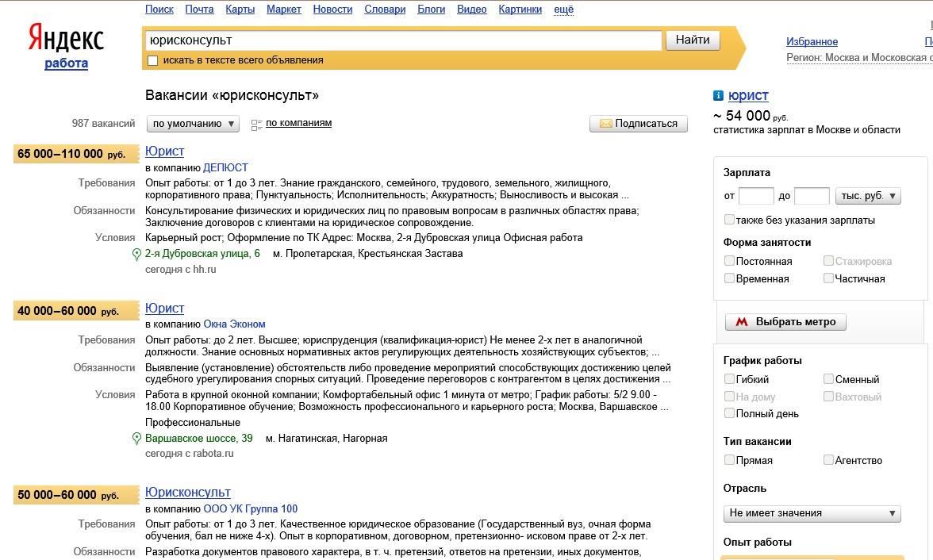Open the Юрисконсульт vacancy title
Image resolution: width=933 pixels, height=560 pixels.
(x=188, y=492)
